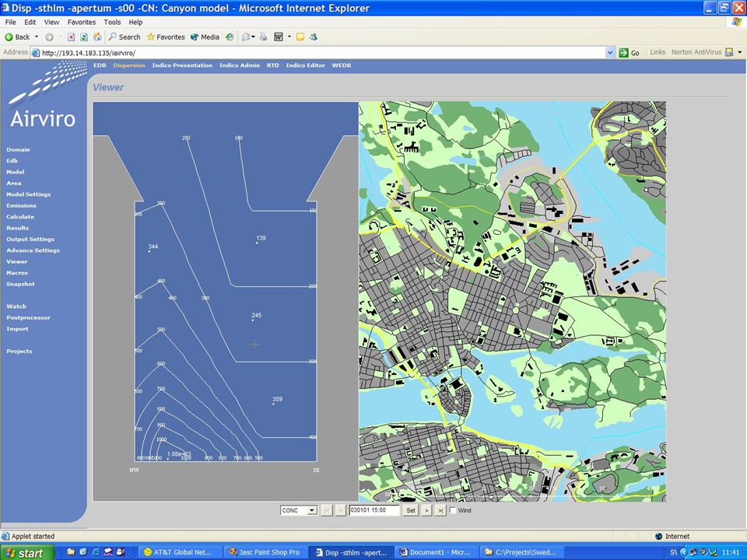Open the Macros sidebar link
This screenshot has width=747, height=560.
(x=16, y=273)
